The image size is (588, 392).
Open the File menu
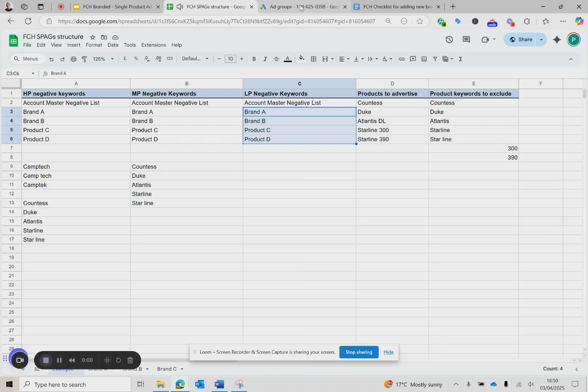(x=27, y=45)
